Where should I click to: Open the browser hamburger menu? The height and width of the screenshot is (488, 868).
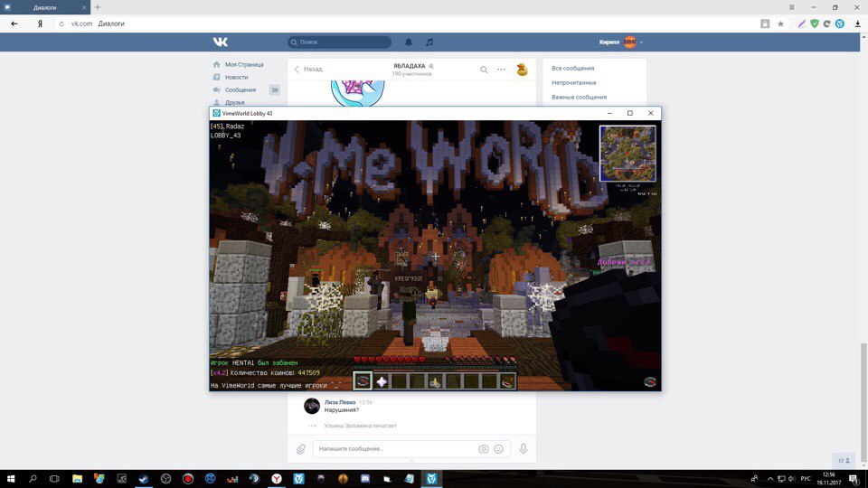point(792,7)
